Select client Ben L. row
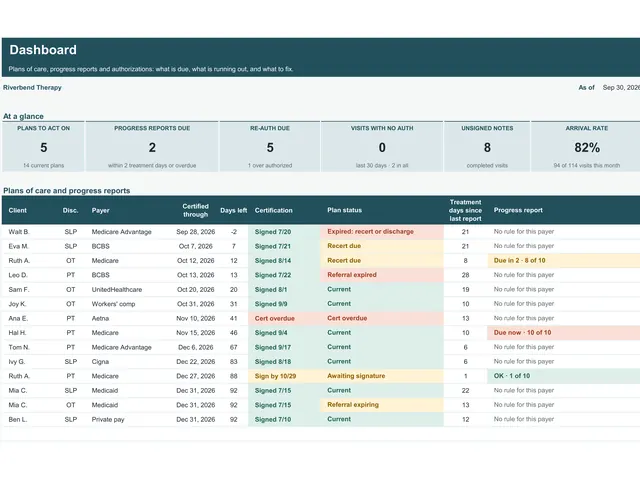 (321, 419)
